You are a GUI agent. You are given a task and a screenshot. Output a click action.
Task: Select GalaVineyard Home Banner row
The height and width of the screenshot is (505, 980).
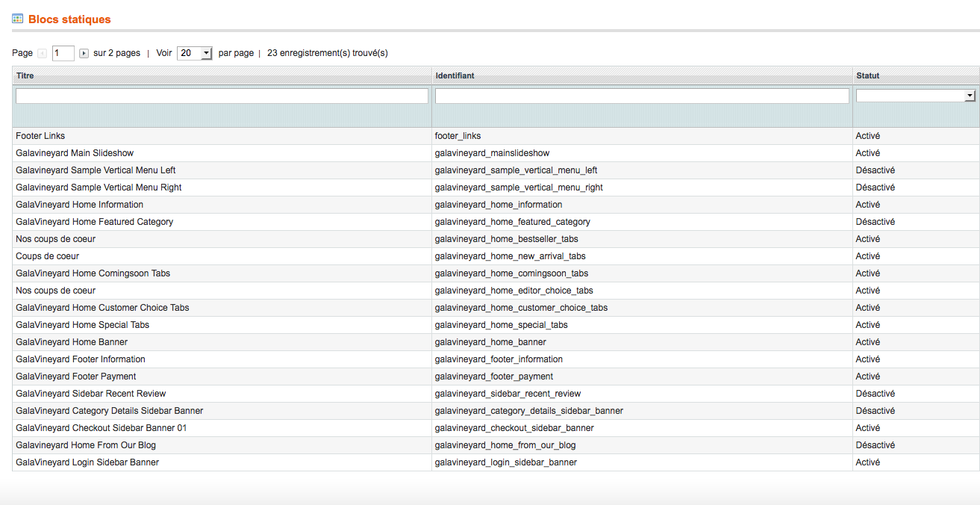[x=72, y=342]
